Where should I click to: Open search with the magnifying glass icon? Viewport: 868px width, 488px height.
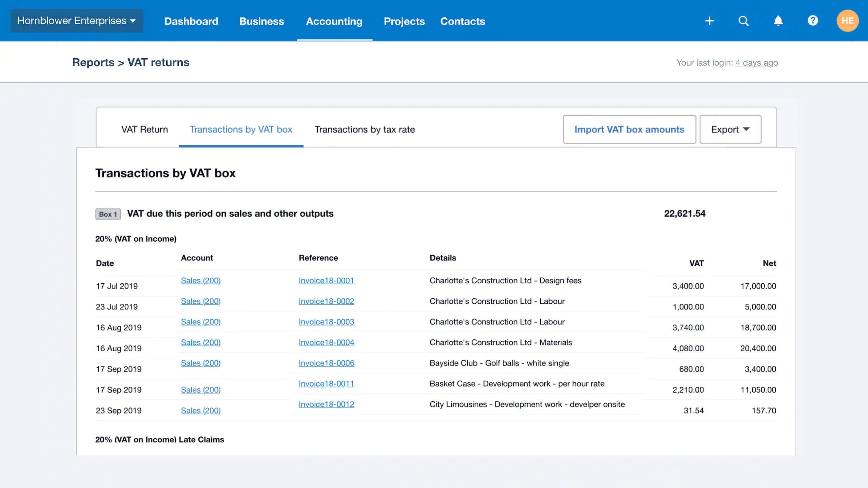(x=743, y=21)
